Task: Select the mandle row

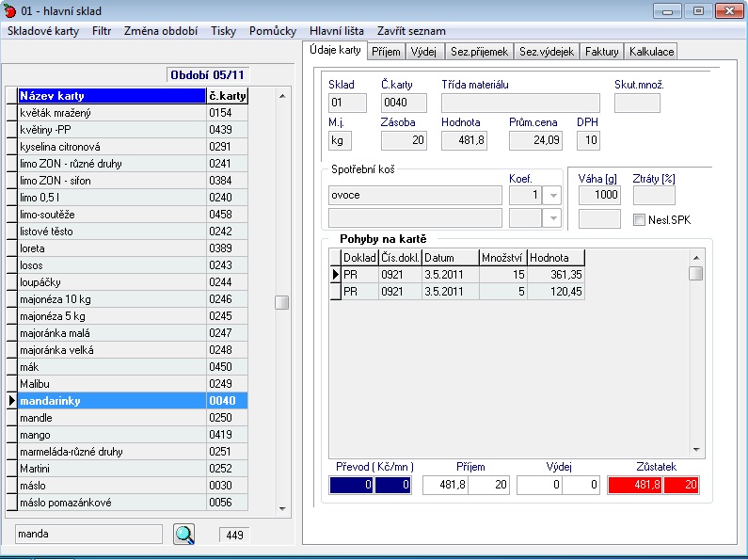Action: click(x=133, y=418)
